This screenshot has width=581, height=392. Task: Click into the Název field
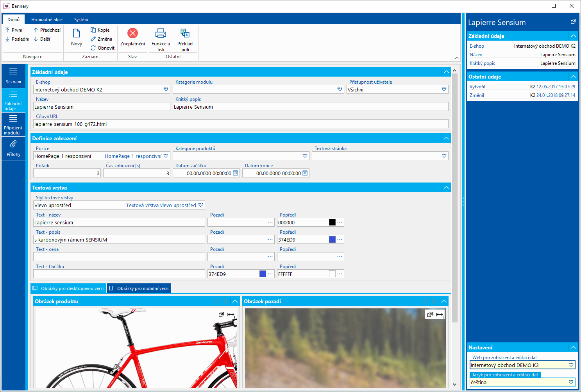(x=102, y=107)
